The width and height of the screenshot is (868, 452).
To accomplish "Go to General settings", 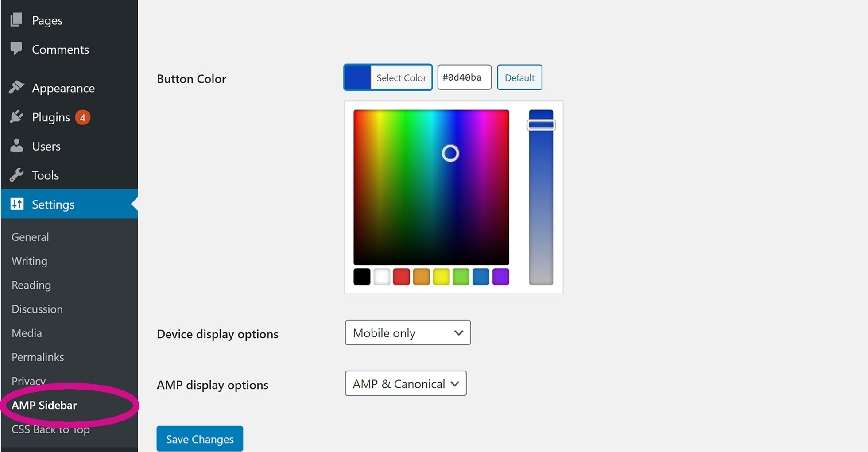I will 30,237.
